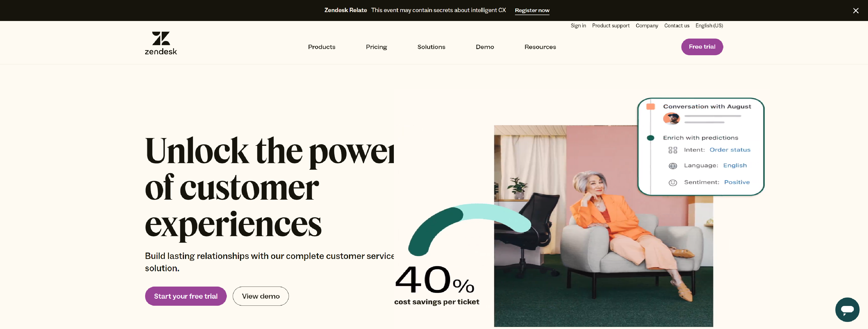
Task: Open the Demo nav item
Action: [485, 47]
